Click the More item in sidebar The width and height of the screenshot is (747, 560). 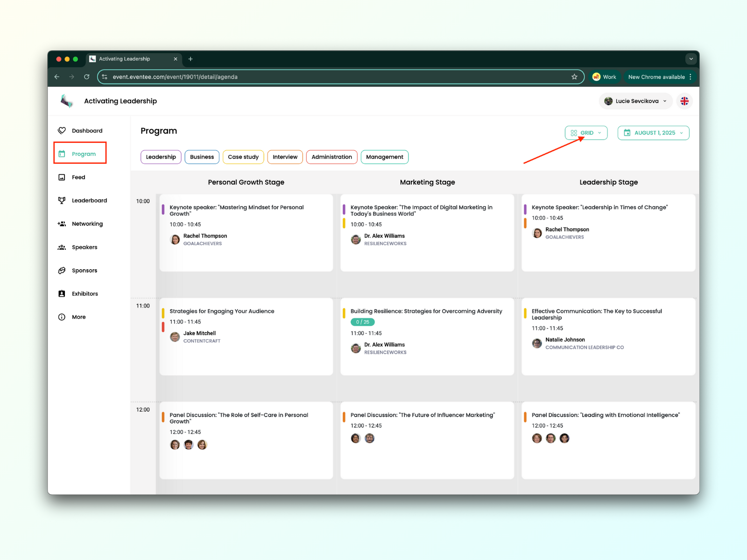[78, 317]
